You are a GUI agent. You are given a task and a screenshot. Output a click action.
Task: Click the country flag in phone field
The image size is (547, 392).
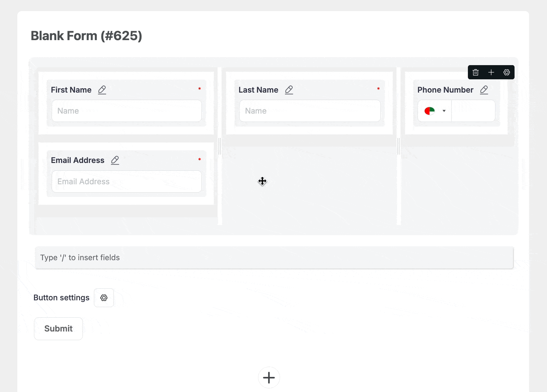pyautogui.click(x=430, y=111)
